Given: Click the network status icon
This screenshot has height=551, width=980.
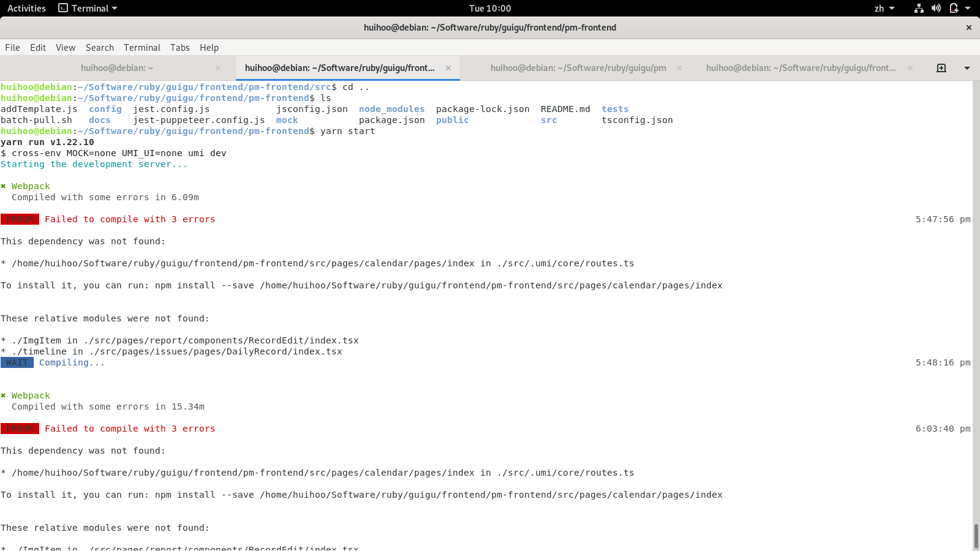Looking at the screenshot, I should tap(919, 8).
